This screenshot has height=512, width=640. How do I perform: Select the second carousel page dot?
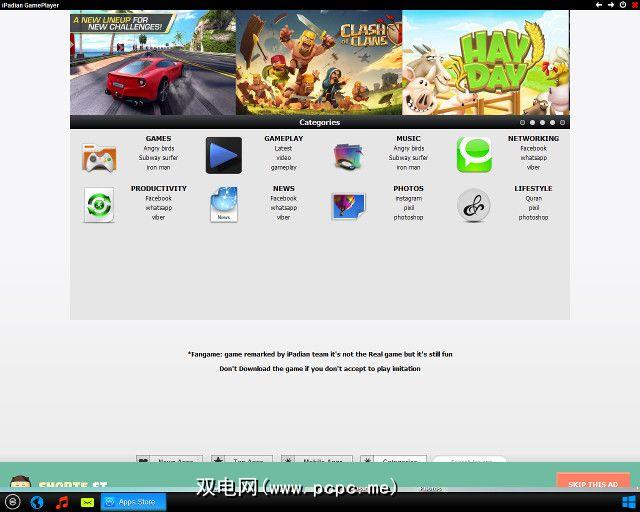(x=532, y=122)
